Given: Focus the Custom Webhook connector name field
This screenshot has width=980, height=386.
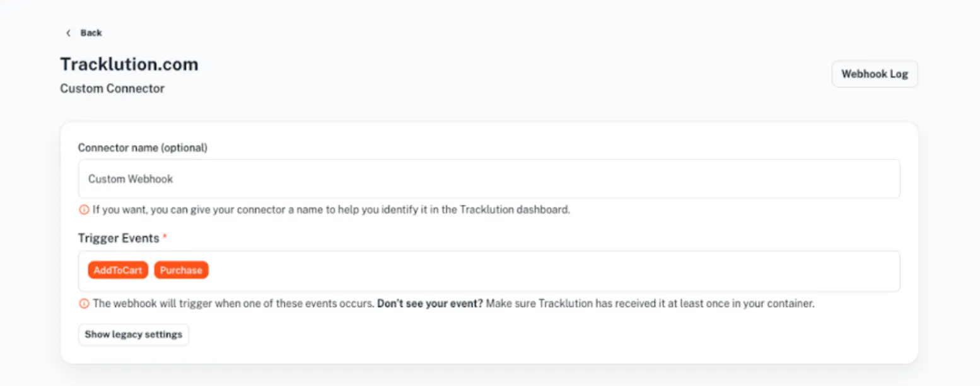Looking at the screenshot, I should click(x=489, y=178).
